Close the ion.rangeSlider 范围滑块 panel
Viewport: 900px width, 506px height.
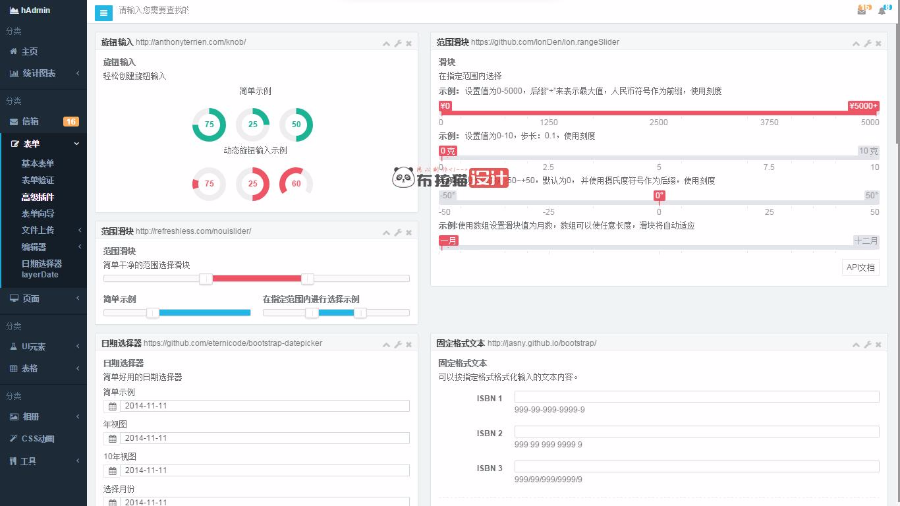878,44
